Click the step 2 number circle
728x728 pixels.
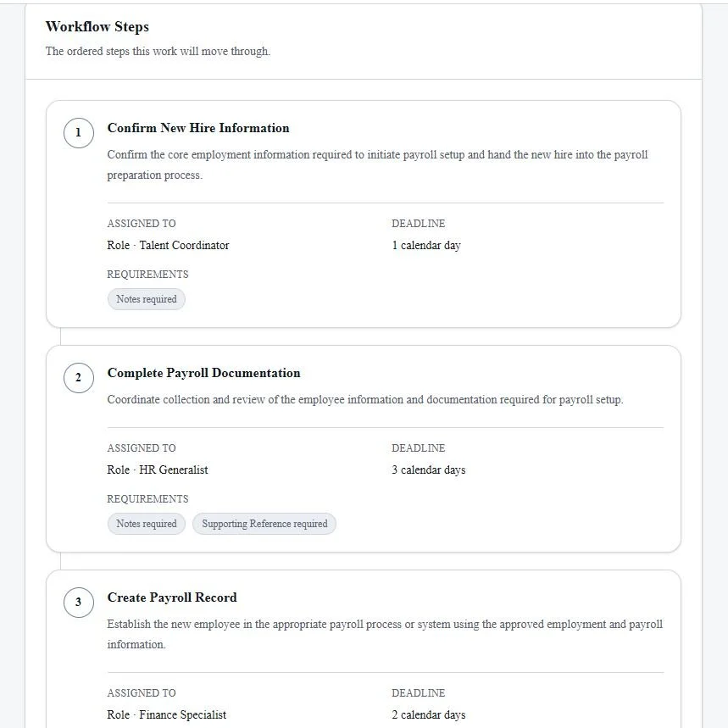(79, 378)
